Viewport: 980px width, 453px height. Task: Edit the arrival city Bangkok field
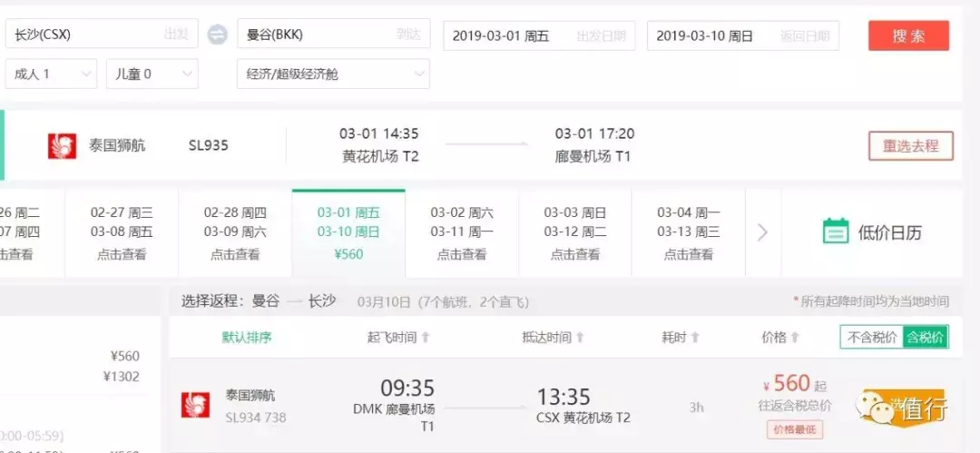(x=334, y=34)
